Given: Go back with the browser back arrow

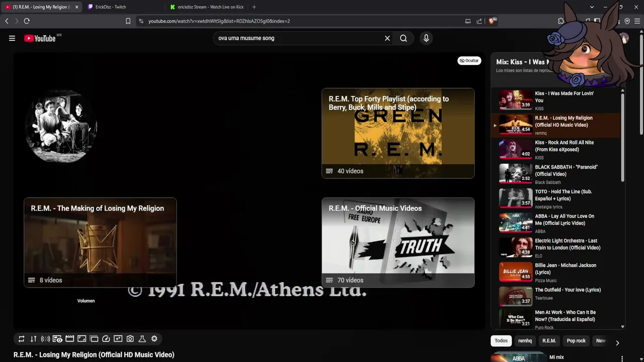Looking at the screenshot, I should coord(7,21).
